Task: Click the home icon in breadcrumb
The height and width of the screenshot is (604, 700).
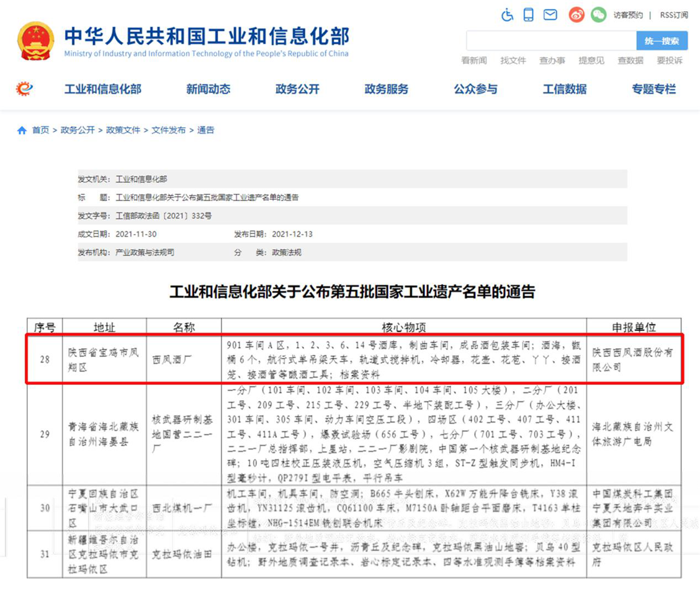Action: point(22,130)
